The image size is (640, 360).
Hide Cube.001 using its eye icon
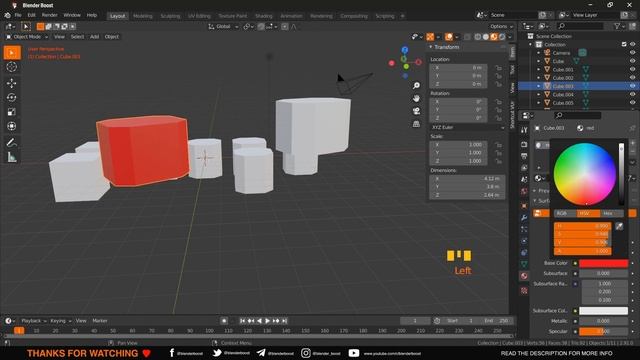[x=632, y=69]
